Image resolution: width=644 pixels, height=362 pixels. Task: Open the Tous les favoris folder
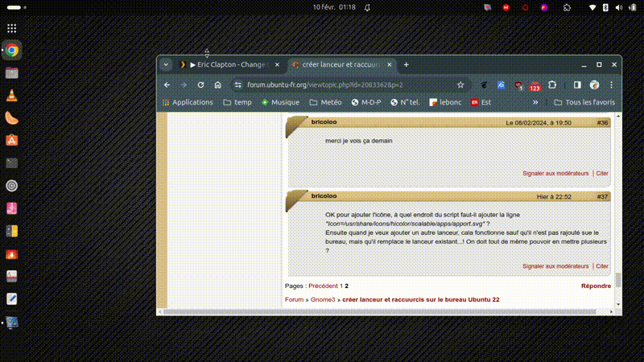(584, 102)
